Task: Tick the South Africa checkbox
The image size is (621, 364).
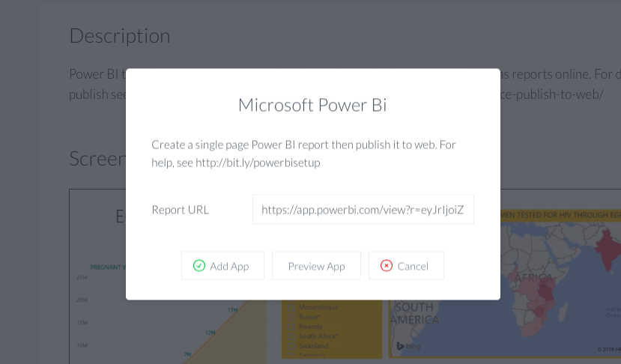Action: tap(291, 336)
